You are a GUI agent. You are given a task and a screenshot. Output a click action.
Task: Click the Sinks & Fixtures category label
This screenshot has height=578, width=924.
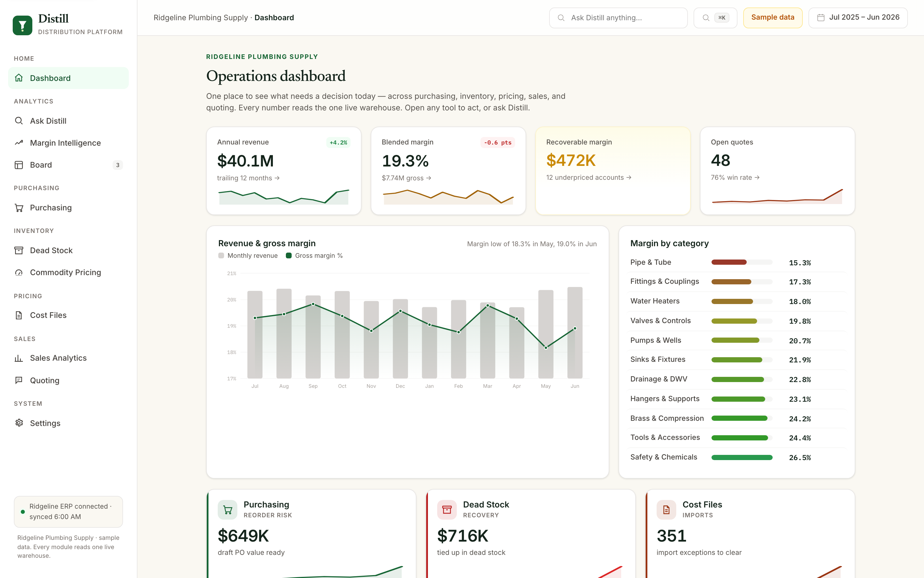pos(657,359)
